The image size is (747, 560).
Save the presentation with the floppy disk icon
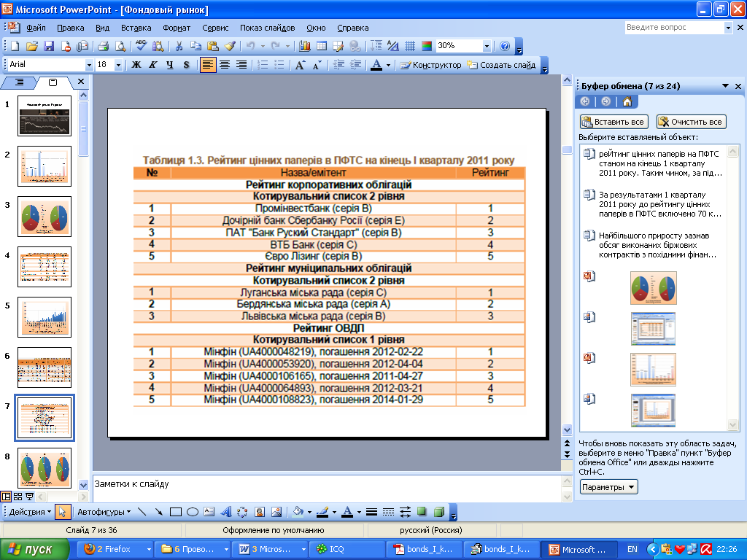tap(49, 46)
